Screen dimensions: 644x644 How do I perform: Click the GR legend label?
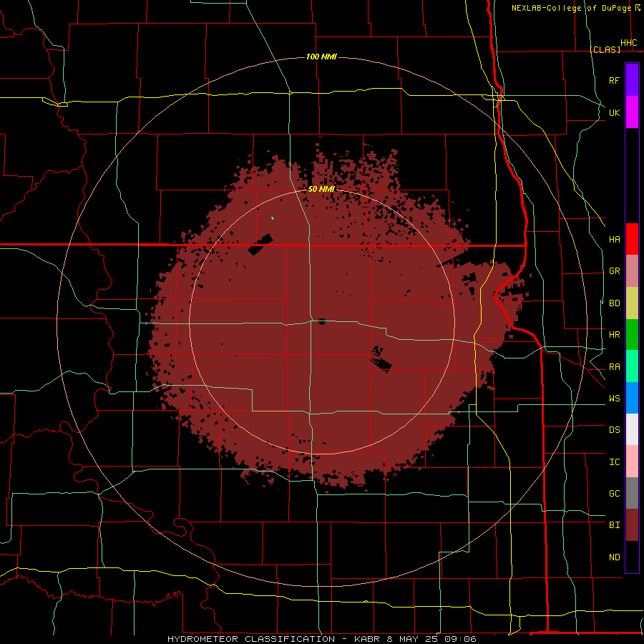(614, 271)
